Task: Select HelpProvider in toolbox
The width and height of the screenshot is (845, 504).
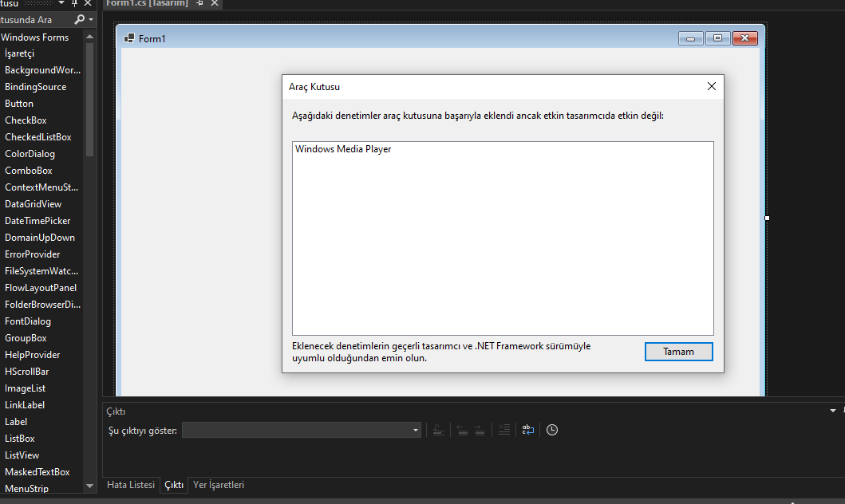Action: coord(33,354)
